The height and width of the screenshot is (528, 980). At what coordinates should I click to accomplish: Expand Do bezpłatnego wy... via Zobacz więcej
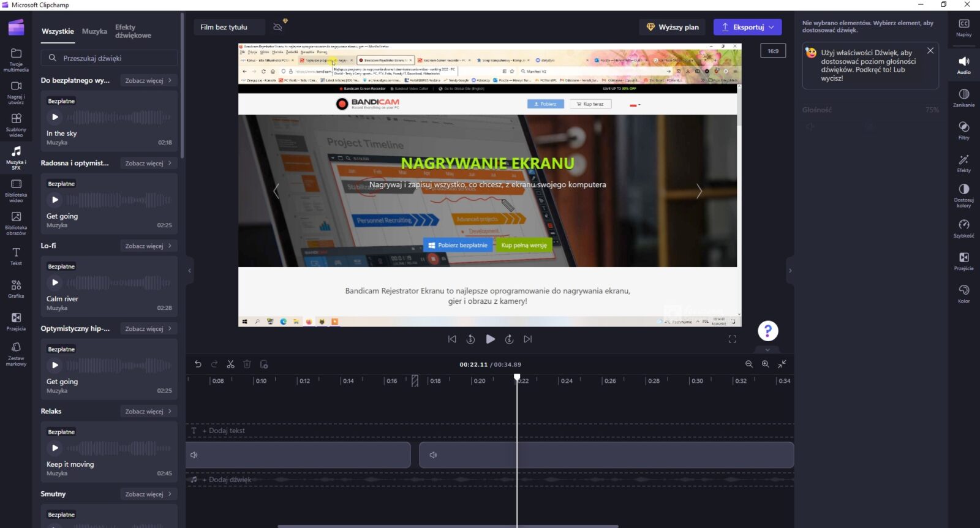[149, 80]
